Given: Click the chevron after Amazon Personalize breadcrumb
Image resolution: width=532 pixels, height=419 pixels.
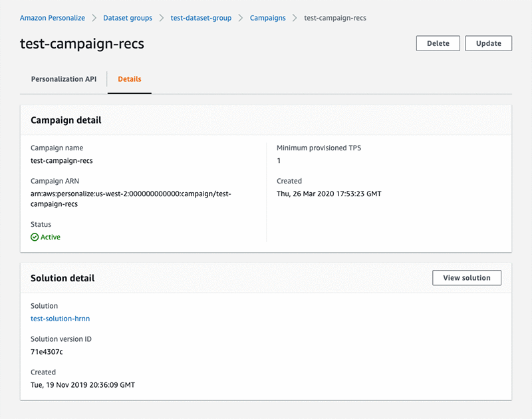Looking at the screenshot, I should point(94,18).
